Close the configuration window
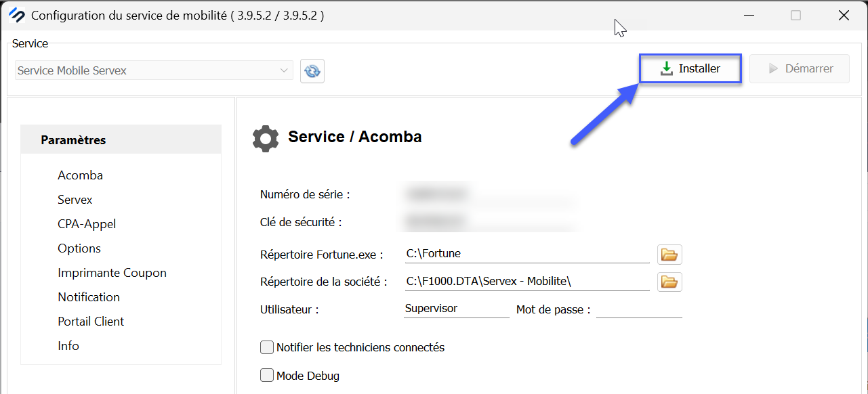The height and width of the screenshot is (394, 868). [844, 15]
